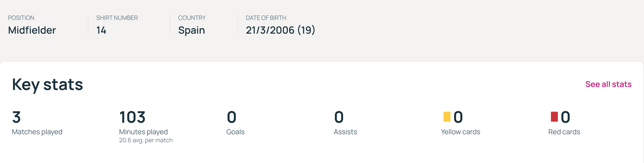Click the SHIRT NUMBER header label
The width and height of the screenshot is (644, 163).
point(117,18)
